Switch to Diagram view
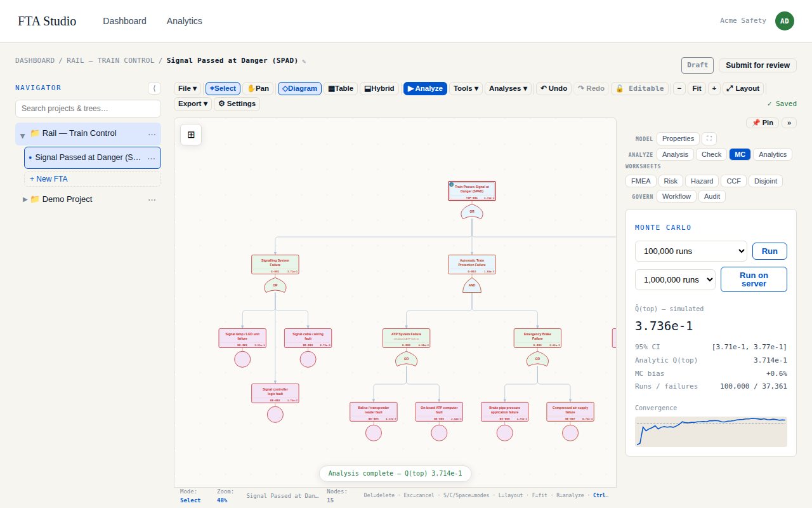812x508 pixels. pos(299,88)
